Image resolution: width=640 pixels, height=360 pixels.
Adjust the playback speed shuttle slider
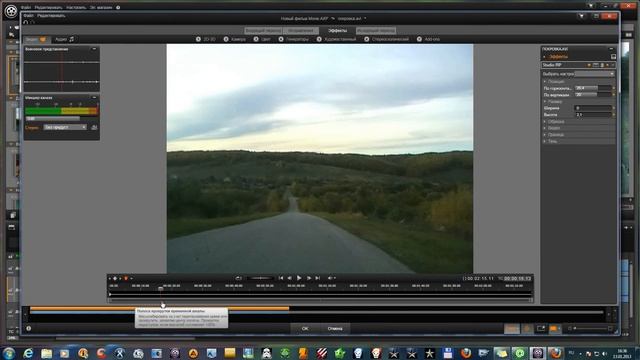260,278
